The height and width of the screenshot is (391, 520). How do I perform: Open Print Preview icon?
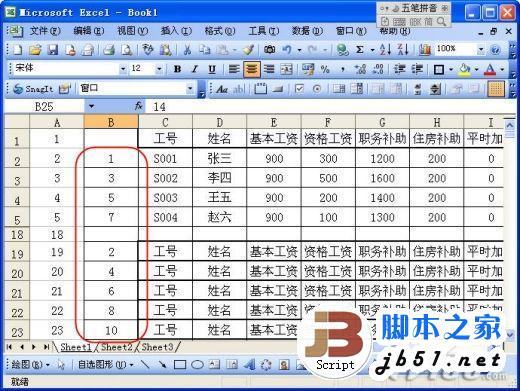pyautogui.click(x=127, y=50)
